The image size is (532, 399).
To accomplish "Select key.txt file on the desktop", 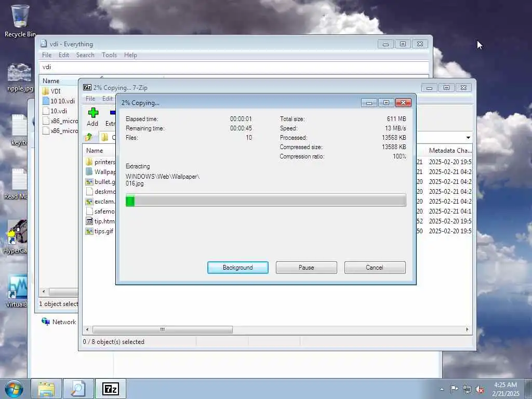I will point(19,130).
